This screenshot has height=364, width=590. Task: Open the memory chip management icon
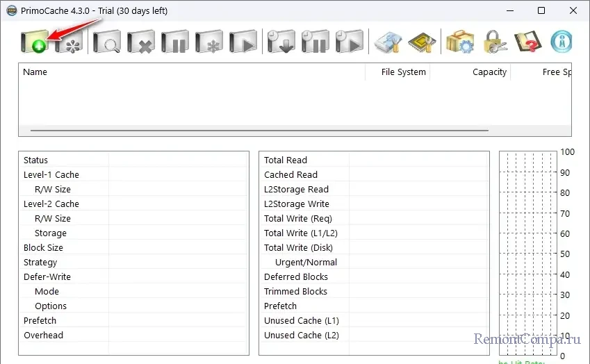422,42
